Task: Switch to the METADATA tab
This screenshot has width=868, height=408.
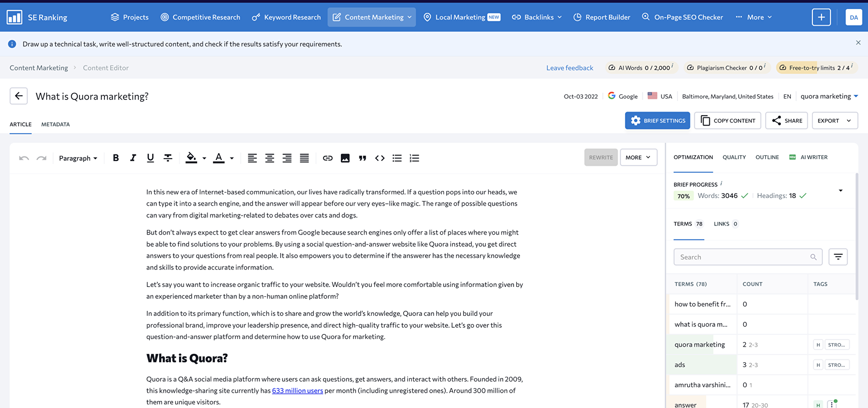Action: click(x=56, y=124)
